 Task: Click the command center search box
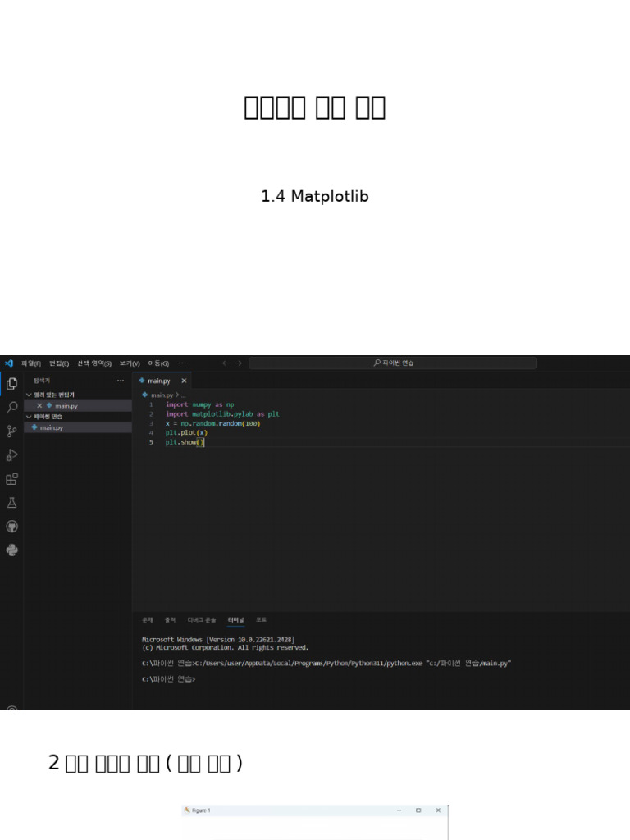point(393,363)
